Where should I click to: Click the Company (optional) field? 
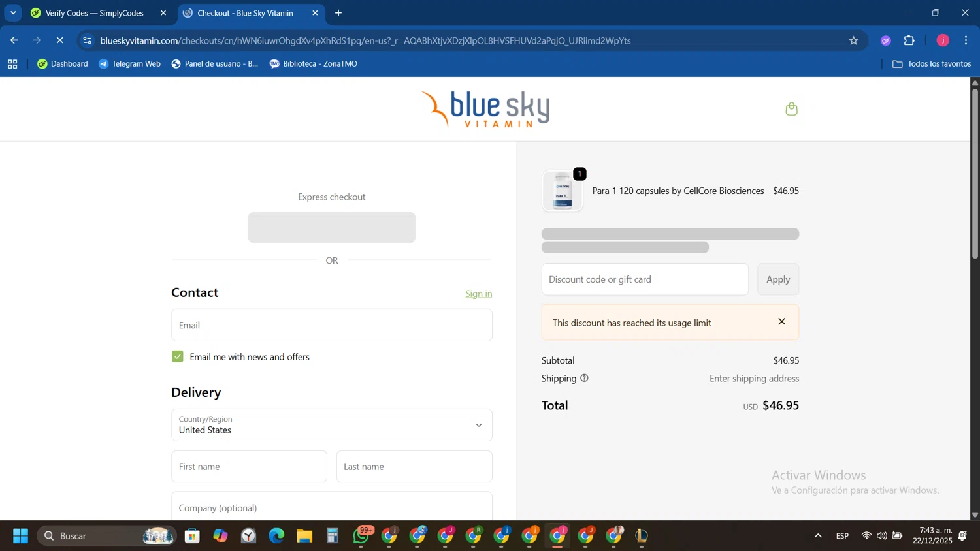click(x=332, y=507)
